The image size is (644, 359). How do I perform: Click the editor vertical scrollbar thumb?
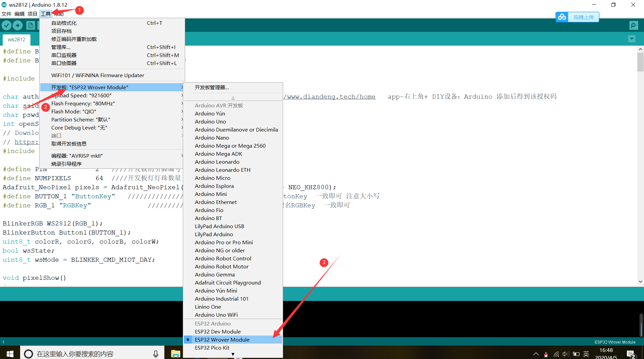(x=640, y=62)
